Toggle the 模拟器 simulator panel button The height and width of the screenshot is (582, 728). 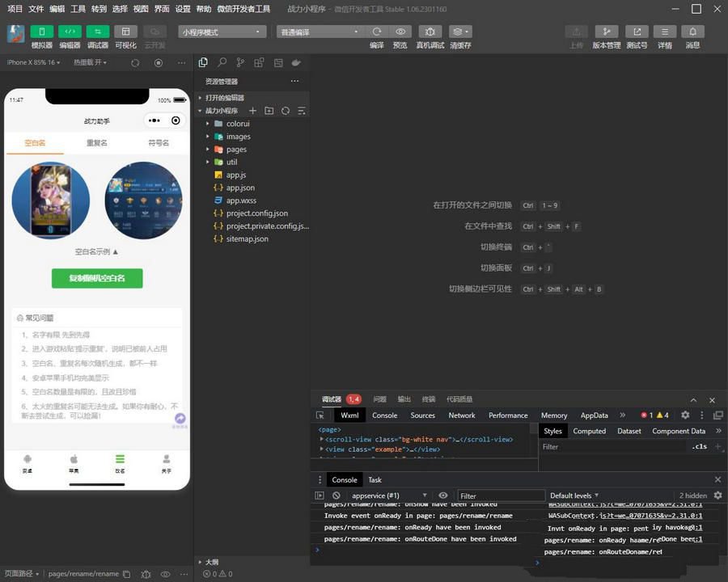[41, 32]
